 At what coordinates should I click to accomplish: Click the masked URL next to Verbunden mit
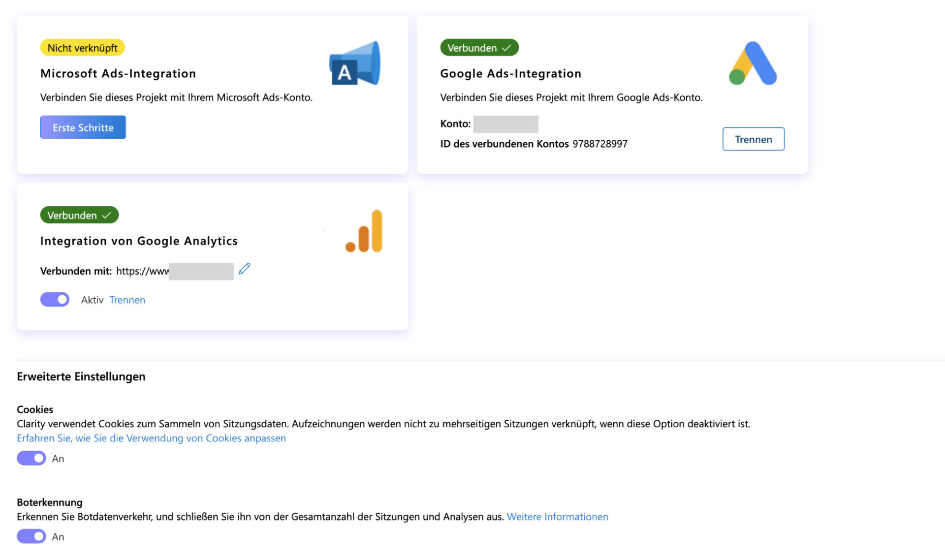[x=201, y=271]
